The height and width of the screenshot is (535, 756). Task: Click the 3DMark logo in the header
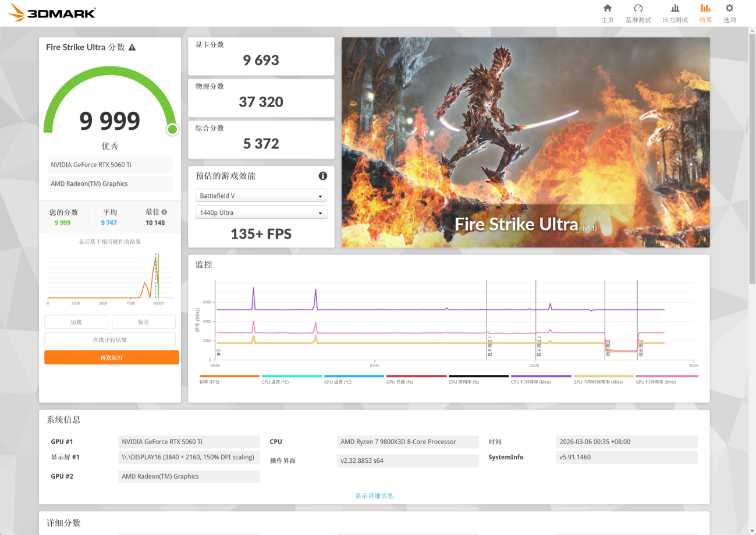coord(52,12)
